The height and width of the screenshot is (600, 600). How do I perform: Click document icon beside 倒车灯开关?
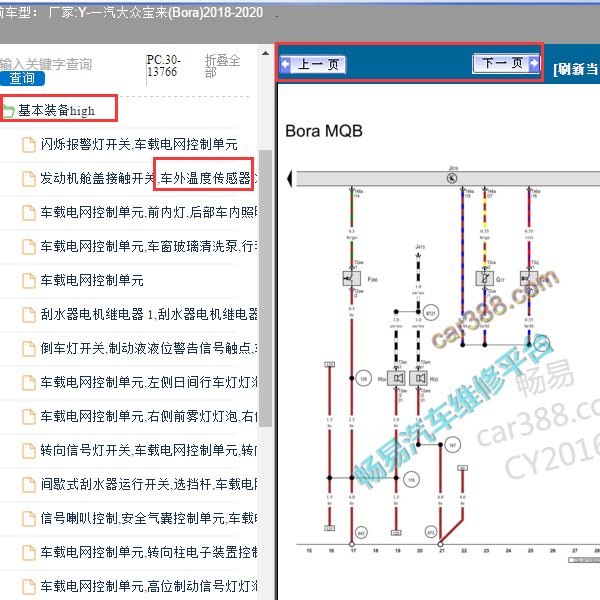pos(29,349)
